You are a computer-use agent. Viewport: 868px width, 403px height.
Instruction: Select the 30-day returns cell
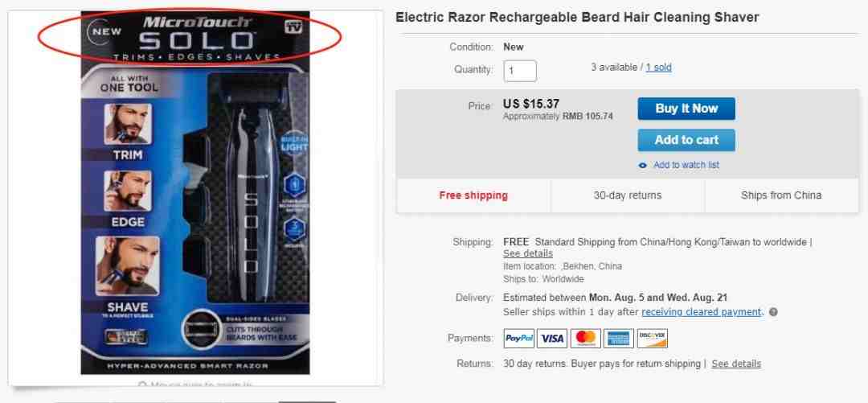click(x=628, y=195)
